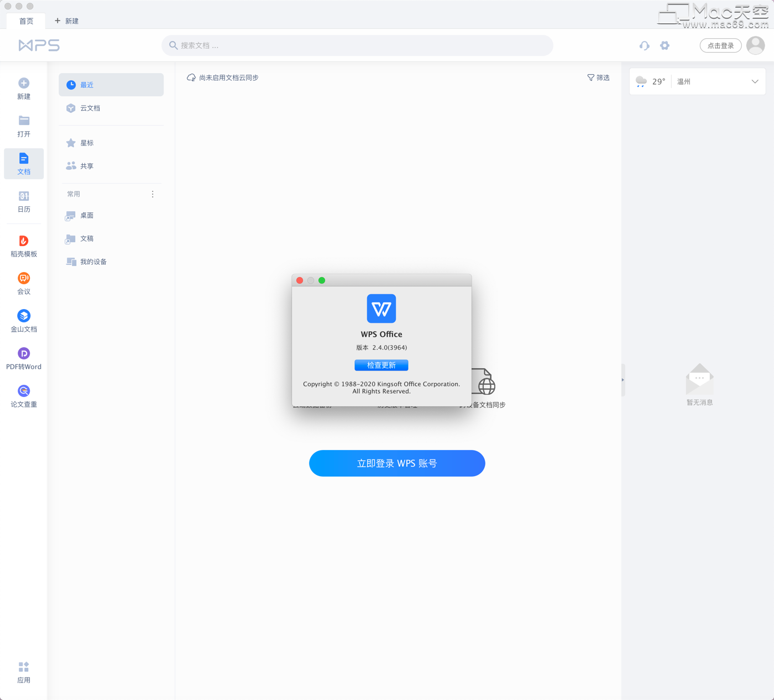Image resolution: width=774 pixels, height=700 pixels.
Task: Launch the 会议 meeting icon
Action: point(24,278)
